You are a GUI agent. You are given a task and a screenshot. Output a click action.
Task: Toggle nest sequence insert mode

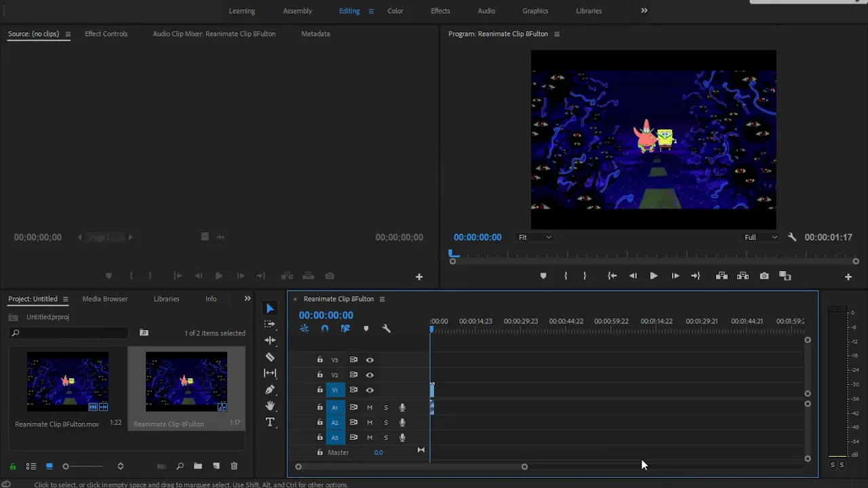pyautogui.click(x=304, y=329)
